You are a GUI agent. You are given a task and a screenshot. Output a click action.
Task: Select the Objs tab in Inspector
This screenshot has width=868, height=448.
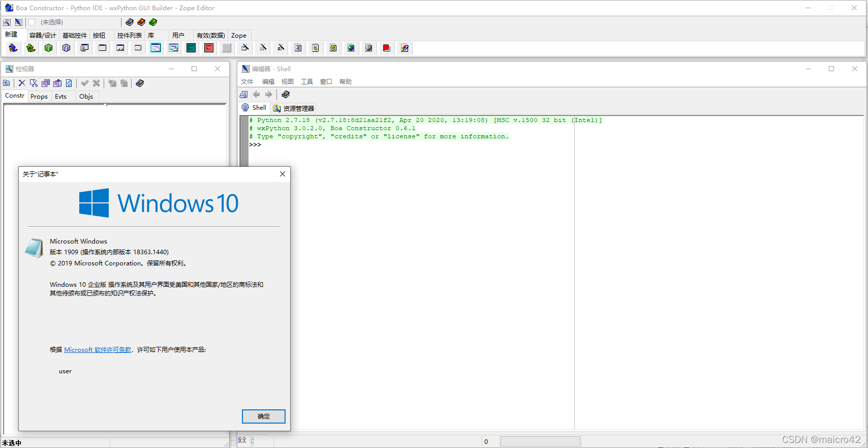86,96
